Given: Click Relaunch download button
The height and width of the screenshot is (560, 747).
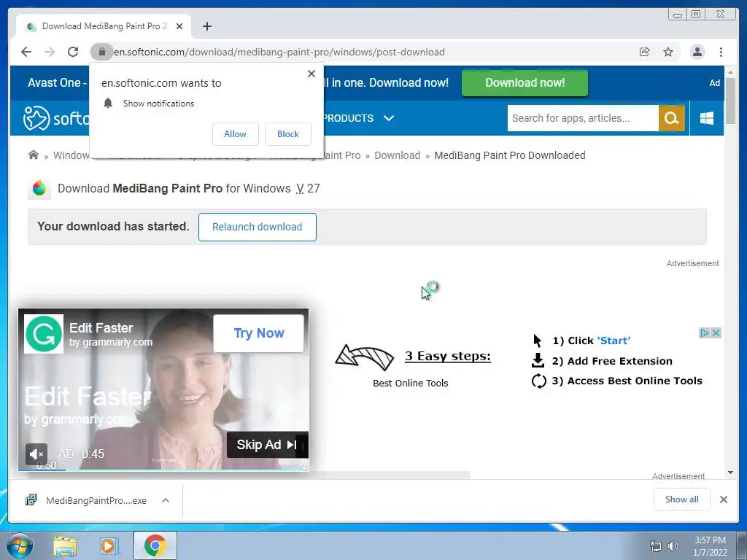Looking at the screenshot, I should coord(258,227).
